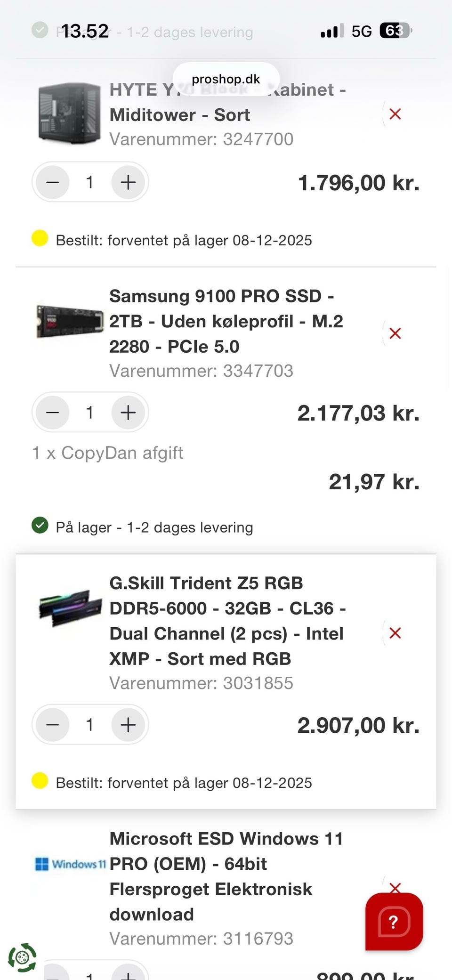Image resolution: width=452 pixels, height=980 pixels.
Task: Open G.Skill Trident Z5 RAM thumbnail
Action: tap(70, 607)
